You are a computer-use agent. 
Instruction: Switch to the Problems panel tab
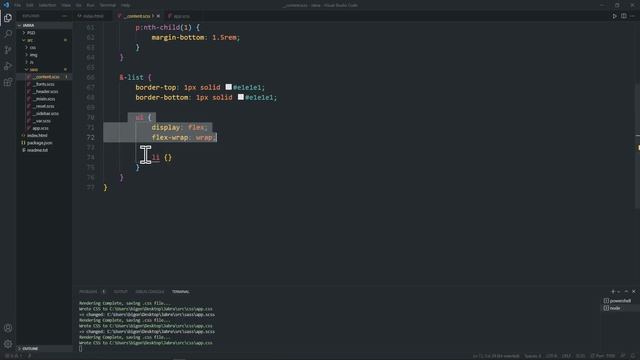[88, 291]
